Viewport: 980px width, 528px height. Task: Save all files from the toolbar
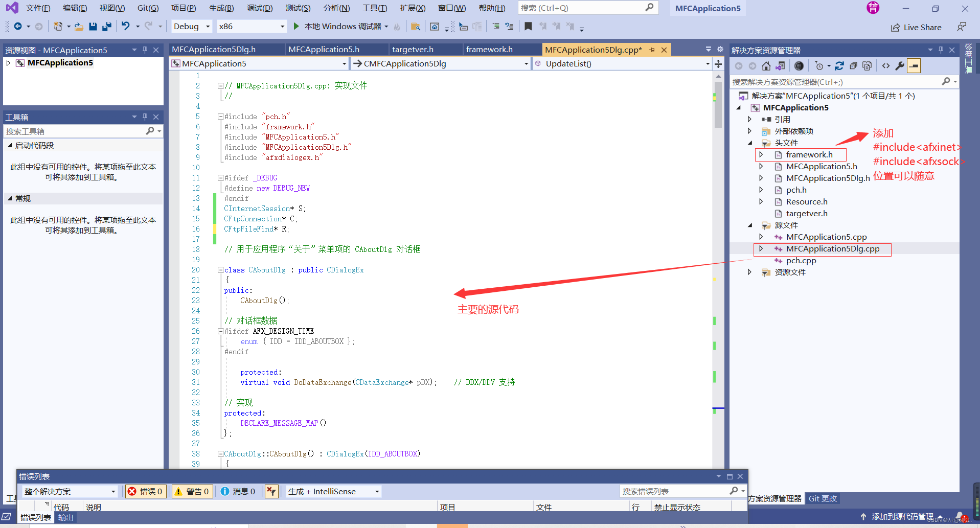point(107,26)
